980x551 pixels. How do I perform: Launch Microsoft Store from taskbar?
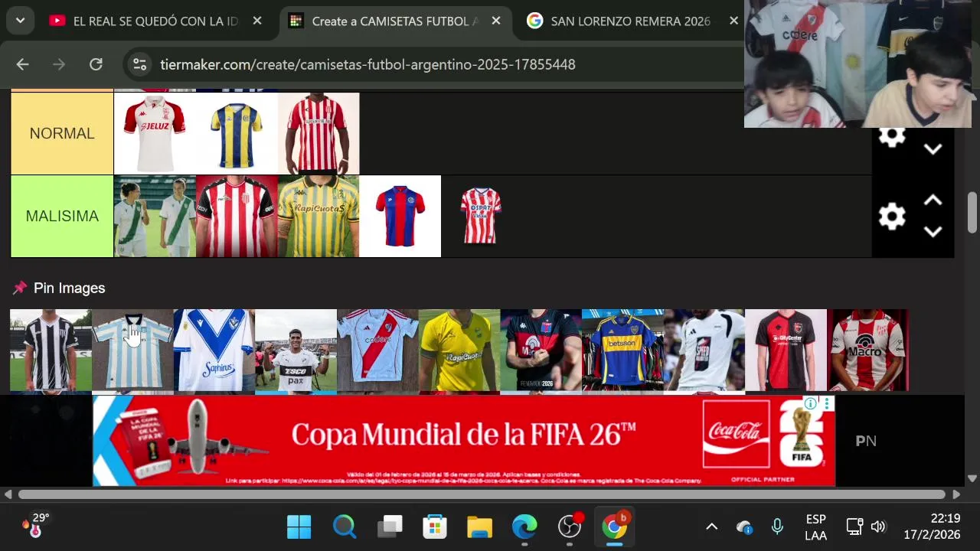pyautogui.click(x=435, y=527)
